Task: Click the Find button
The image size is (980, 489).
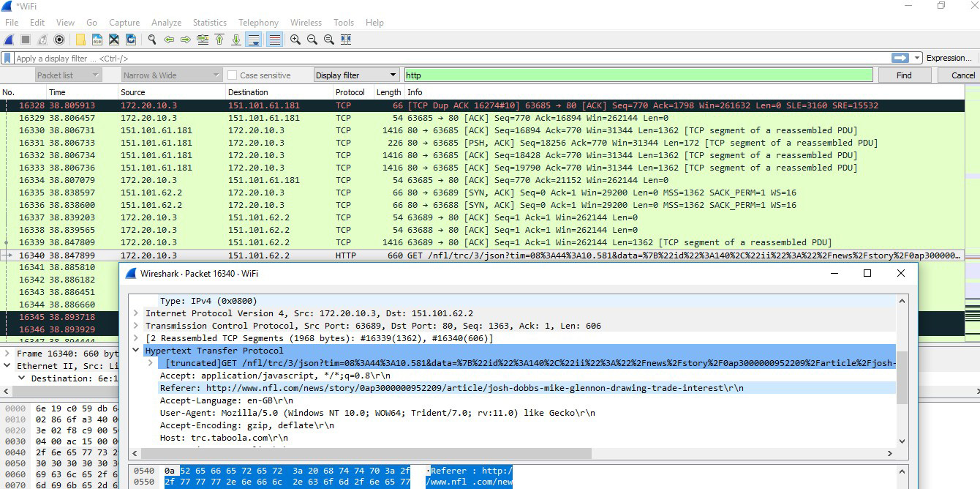Action: pos(904,75)
